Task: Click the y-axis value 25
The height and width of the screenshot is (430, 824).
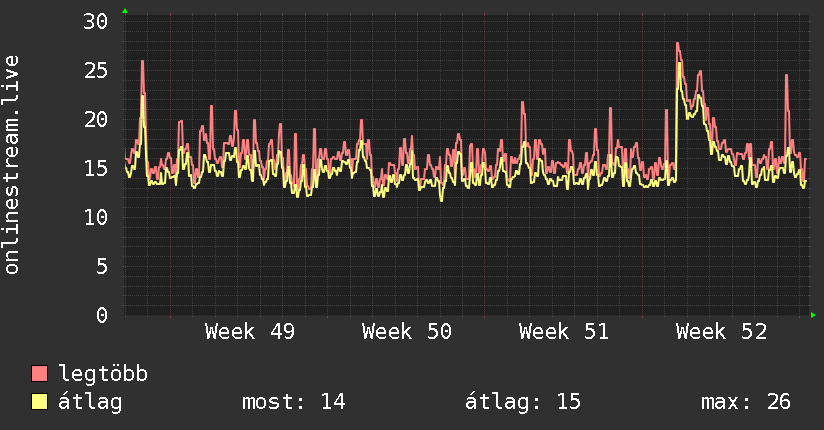Action: pos(96,70)
